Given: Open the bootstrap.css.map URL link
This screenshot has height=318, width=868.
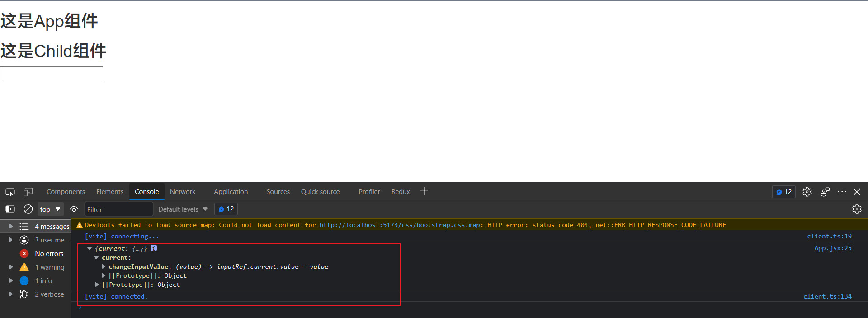Looking at the screenshot, I should pos(400,225).
